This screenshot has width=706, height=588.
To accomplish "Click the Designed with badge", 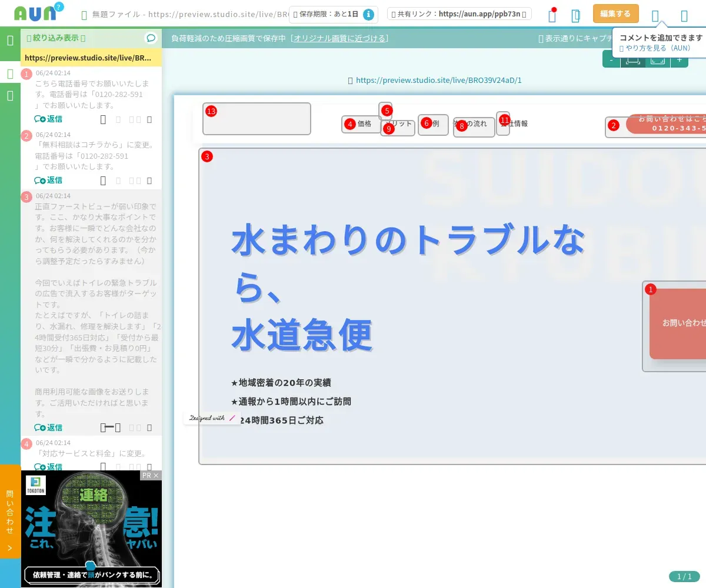I will click(212, 418).
